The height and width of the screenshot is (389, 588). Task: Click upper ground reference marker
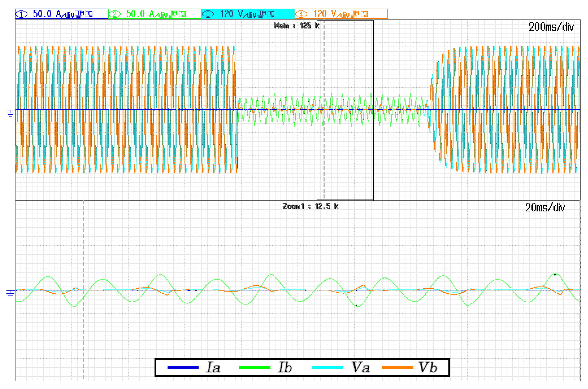(x=10, y=113)
